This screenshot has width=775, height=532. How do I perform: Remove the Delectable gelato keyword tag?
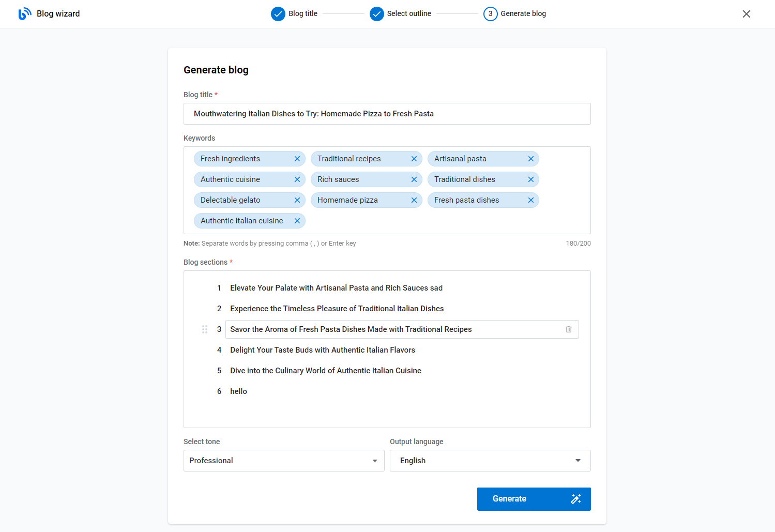tap(297, 200)
